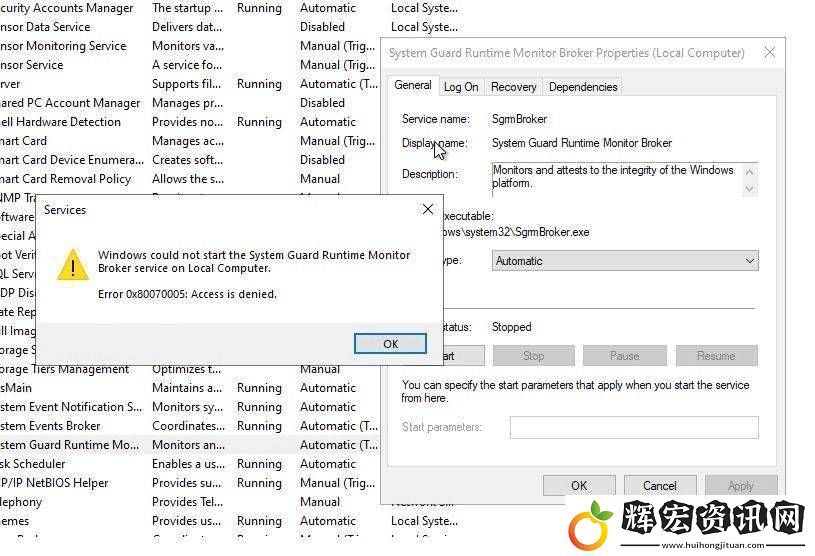Click 'Delivers dat...' description cell
The height and width of the screenshot is (556, 815).
coord(187,27)
